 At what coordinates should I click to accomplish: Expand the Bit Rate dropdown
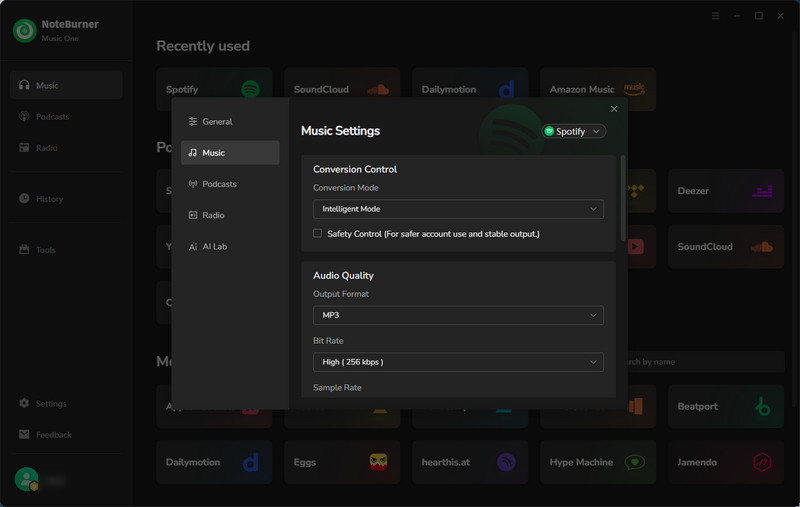click(x=458, y=362)
